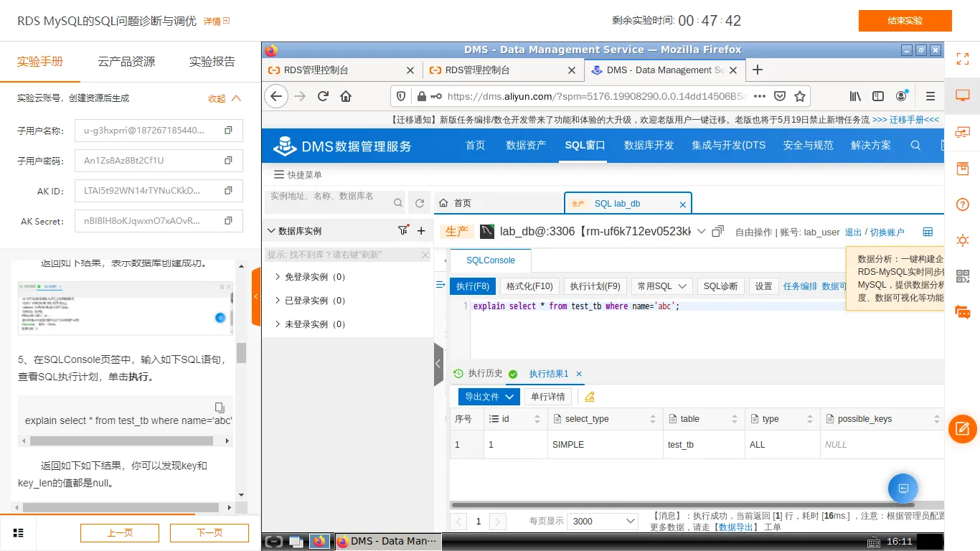Open 单行详情 view
The image size is (980, 551).
(x=548, y=397)
